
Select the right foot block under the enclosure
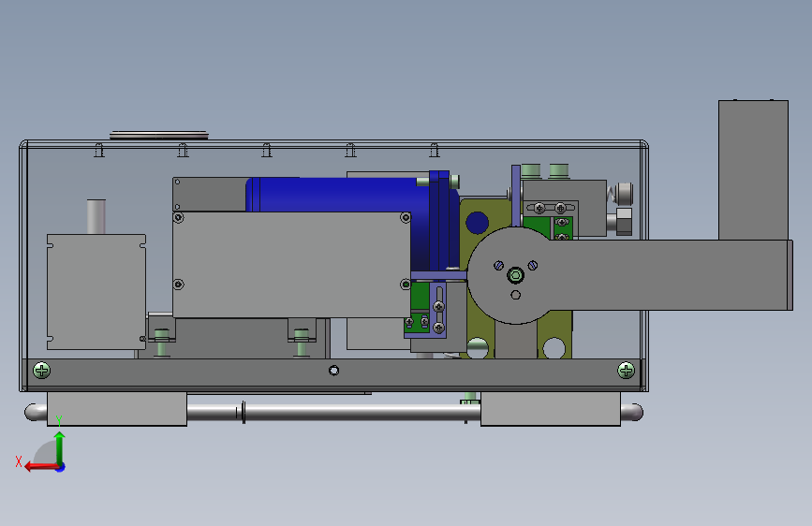pos(551,409)
